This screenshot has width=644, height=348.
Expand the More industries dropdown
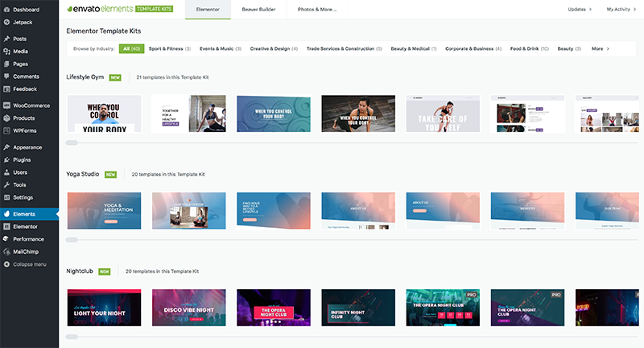click(x=600, y=48)
